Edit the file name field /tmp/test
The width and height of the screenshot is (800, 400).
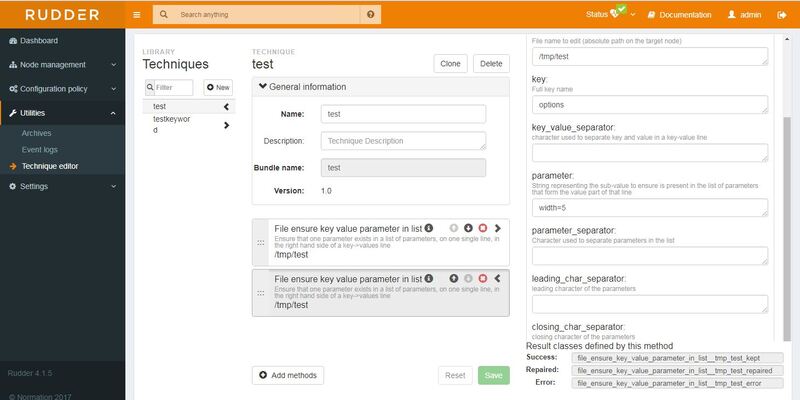point(649,57)
